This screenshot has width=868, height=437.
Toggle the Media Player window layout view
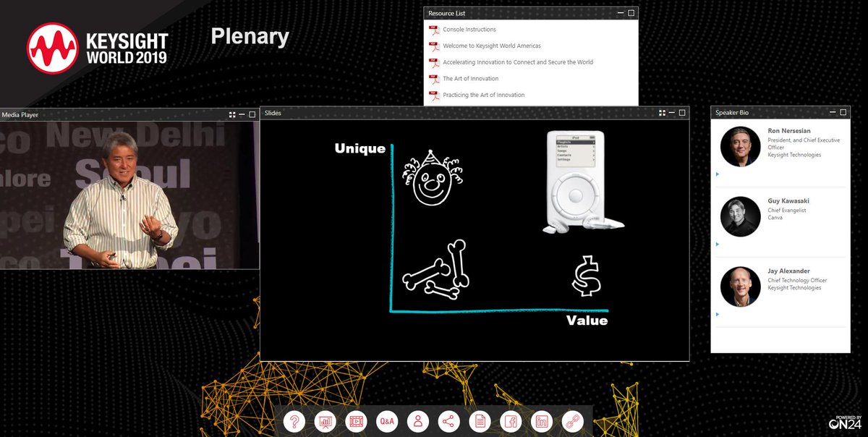231,114
